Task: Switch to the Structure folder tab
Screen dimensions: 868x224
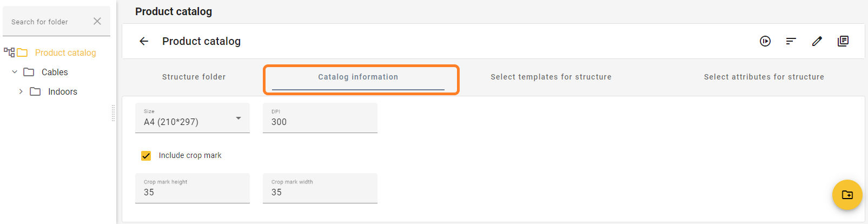Action: 194,77
